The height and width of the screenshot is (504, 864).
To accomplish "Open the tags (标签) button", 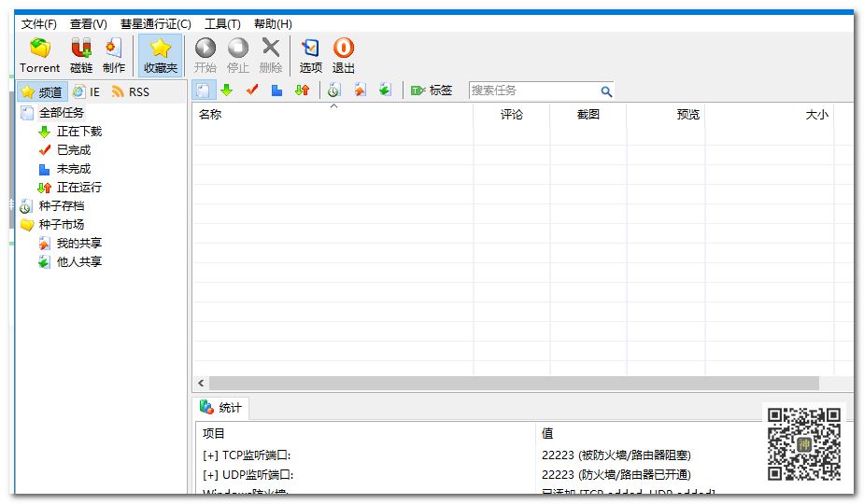I will pyautogui.click(x=432, y=91).
